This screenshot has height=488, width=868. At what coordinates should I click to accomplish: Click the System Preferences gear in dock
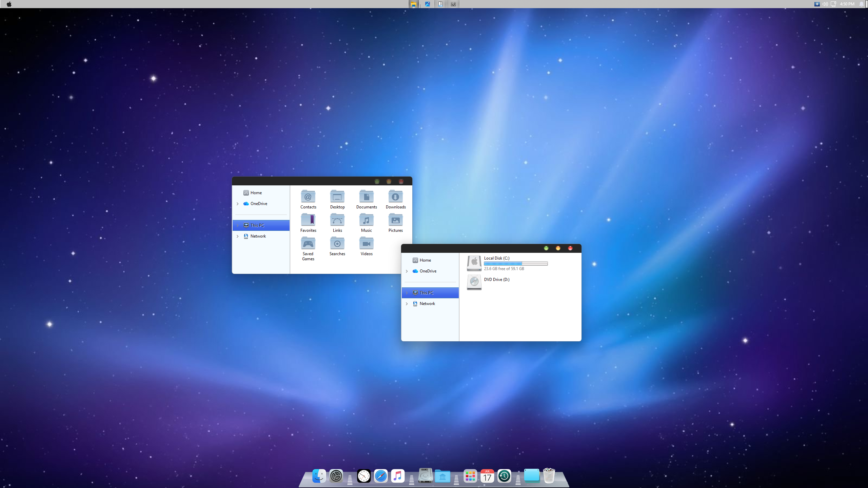(336, 476)
